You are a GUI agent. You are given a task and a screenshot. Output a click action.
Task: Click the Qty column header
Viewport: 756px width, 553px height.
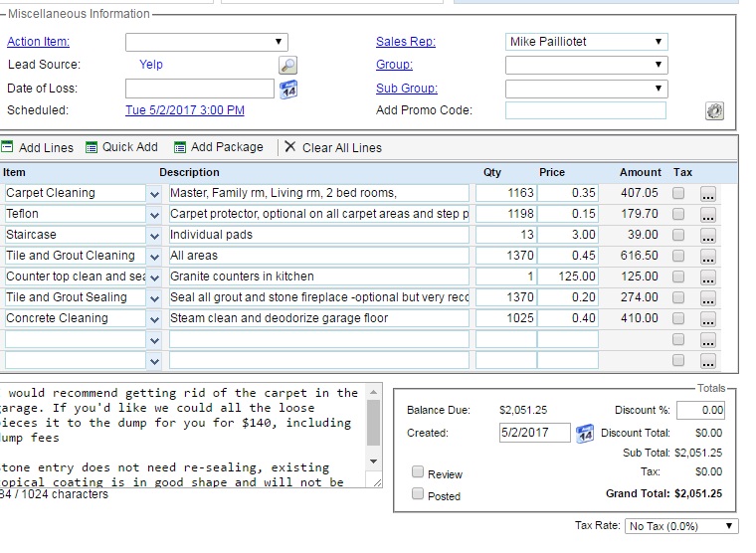[492, 172]
